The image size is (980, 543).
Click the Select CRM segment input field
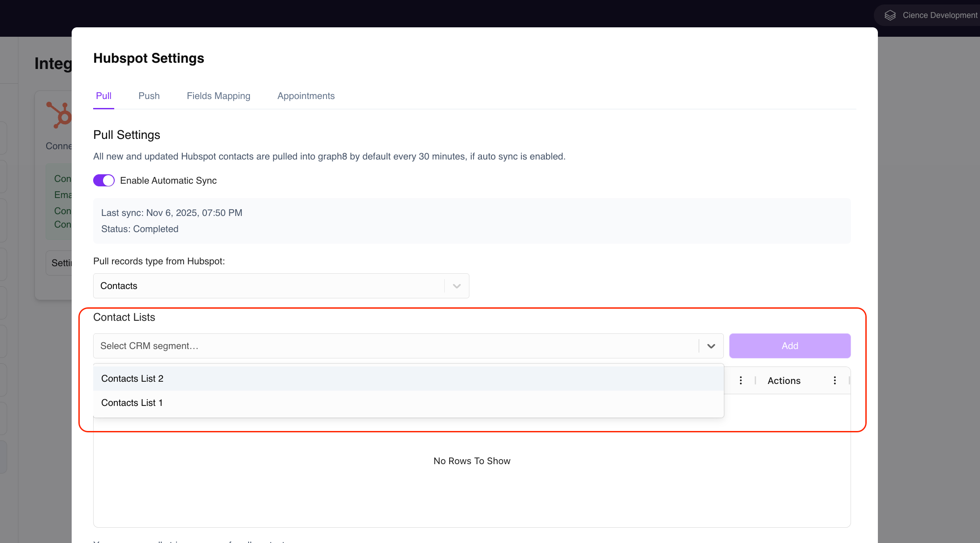(396, 346)
